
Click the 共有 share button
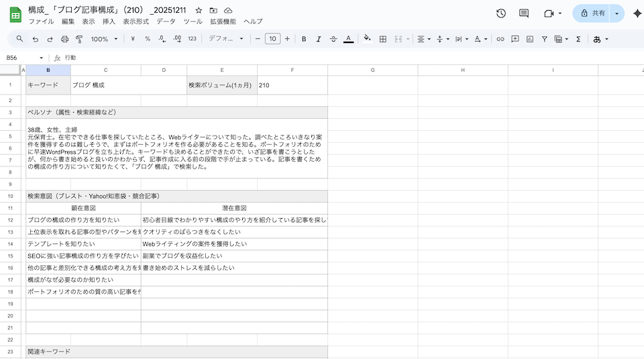[x=592, y=13]
